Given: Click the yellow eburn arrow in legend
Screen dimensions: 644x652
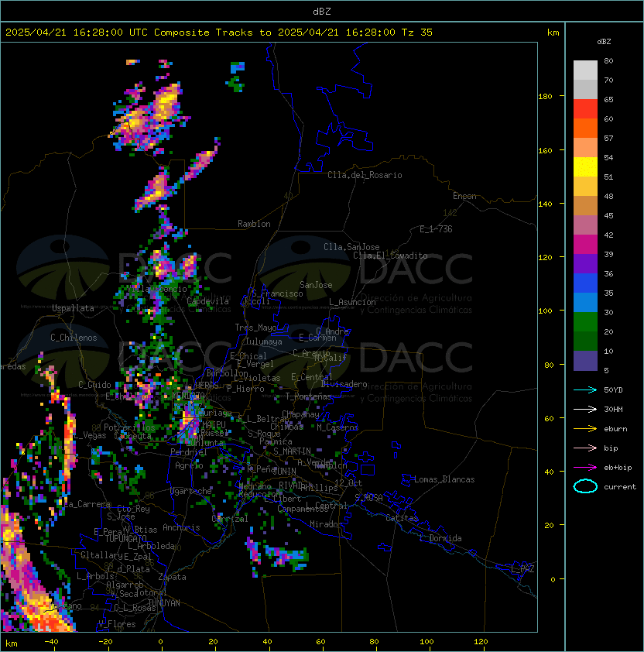Looking at the screenshot, I should click(x=585, y=429).
